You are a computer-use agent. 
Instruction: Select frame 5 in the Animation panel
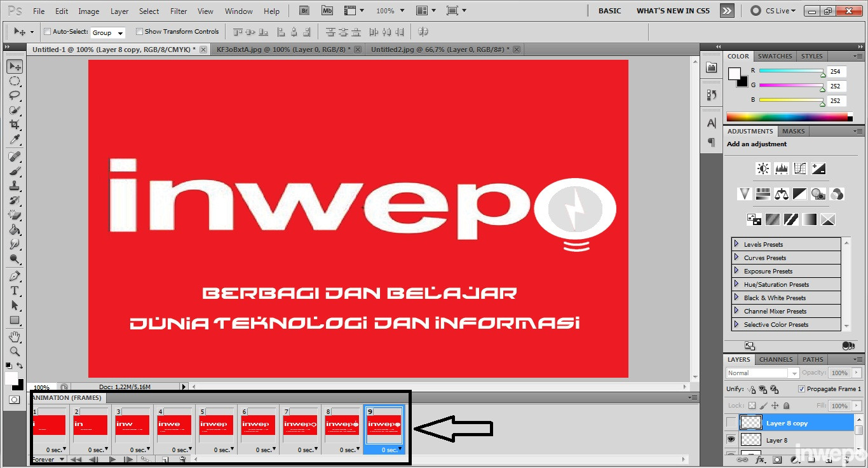(216, 425)
